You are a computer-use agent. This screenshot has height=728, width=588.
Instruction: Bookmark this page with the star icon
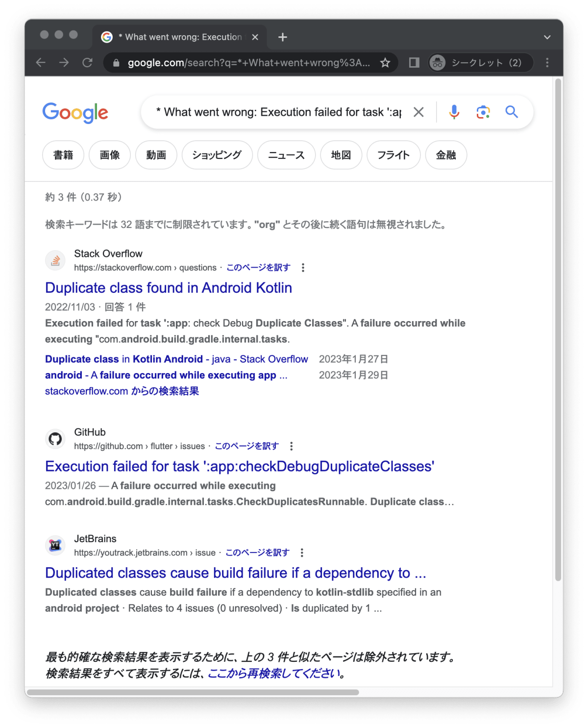[x=385, y=63]
